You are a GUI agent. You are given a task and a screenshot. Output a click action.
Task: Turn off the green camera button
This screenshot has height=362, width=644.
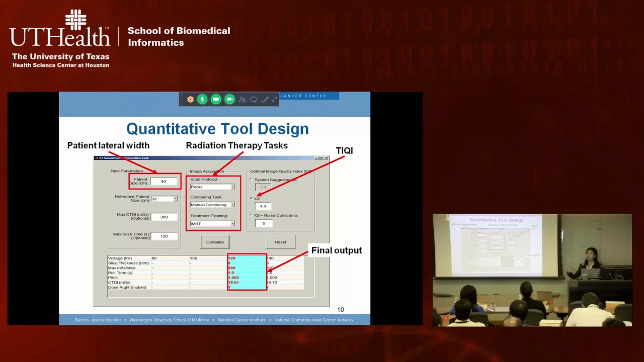tap(229, 100)
